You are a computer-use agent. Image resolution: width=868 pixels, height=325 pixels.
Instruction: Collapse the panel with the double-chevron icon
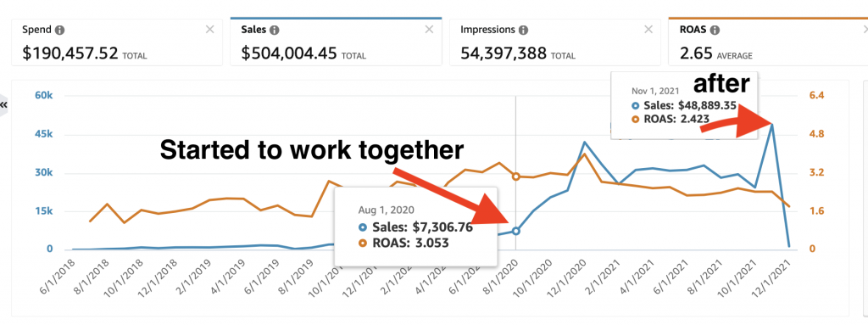(4, 104)
